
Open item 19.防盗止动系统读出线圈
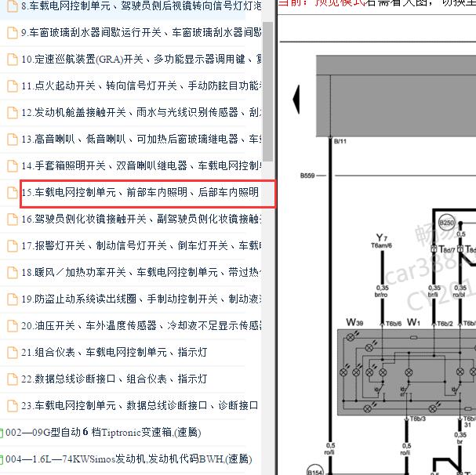coord(141,299)
